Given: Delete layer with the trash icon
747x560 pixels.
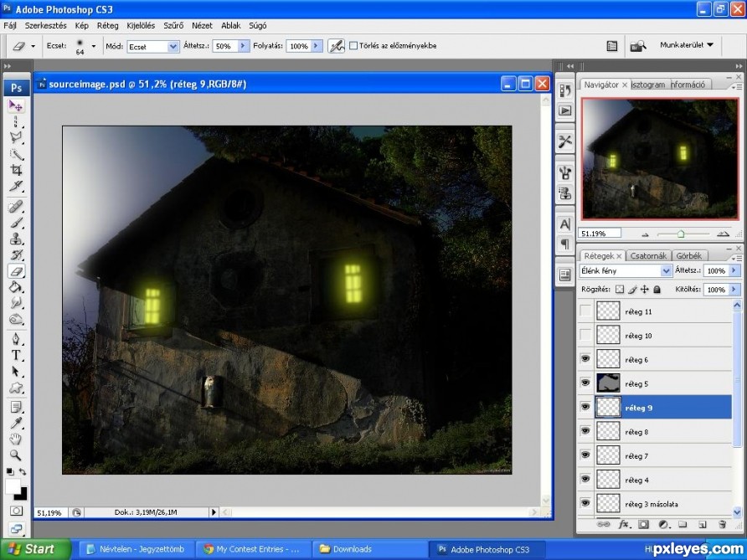Looking at the screenshot, I should [723, 524].
